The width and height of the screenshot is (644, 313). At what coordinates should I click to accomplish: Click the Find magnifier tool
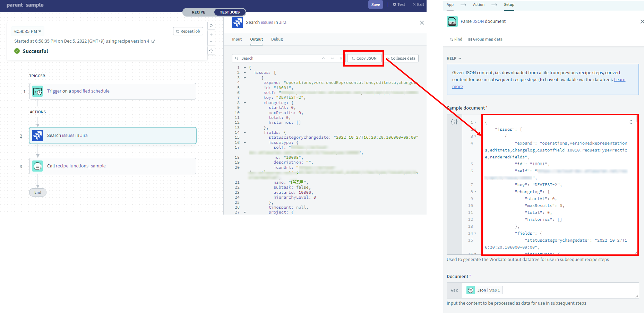456,39
